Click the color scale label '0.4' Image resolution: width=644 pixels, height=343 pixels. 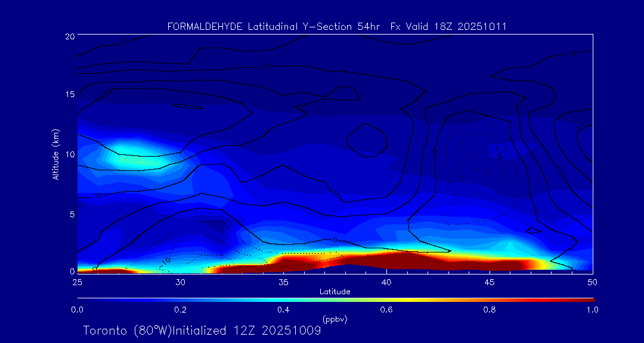283,310
